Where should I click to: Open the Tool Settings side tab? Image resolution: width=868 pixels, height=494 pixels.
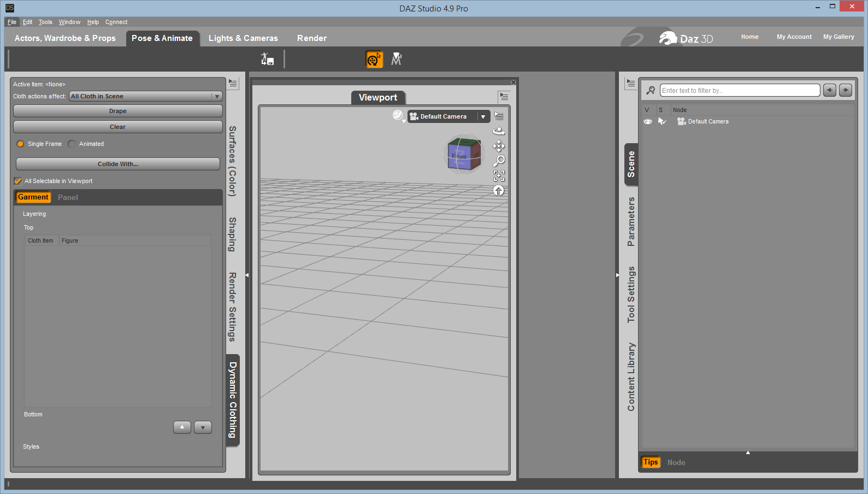pyautogui.click(x=631, y=295)
